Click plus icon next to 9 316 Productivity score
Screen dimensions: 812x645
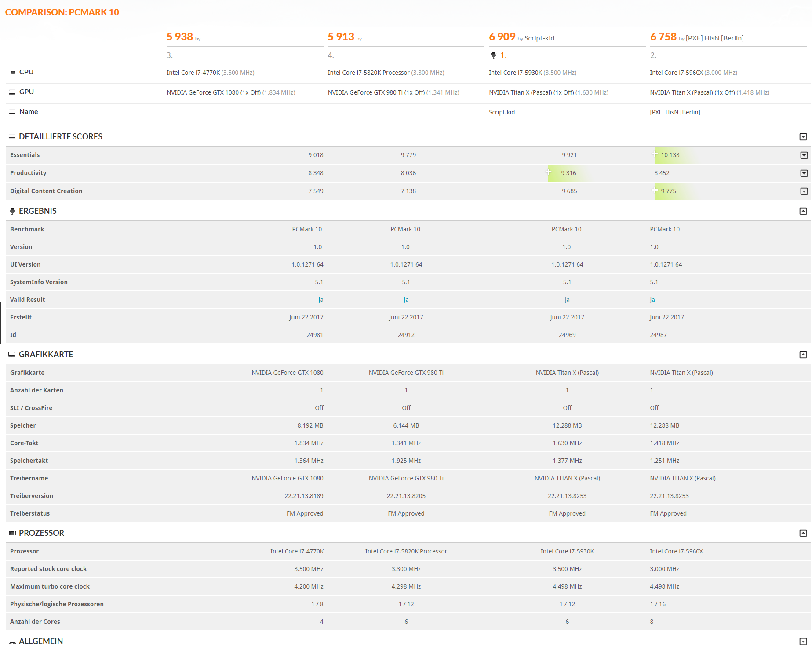point(549,172)
